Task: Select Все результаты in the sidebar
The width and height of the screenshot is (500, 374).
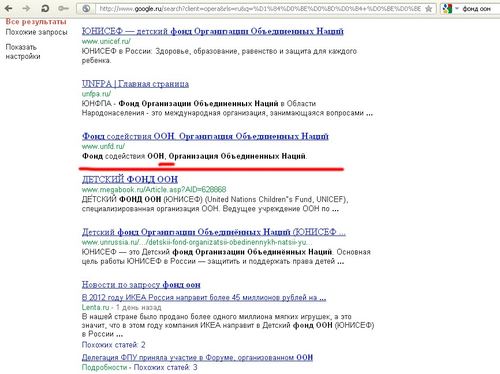Action: click(x=36, y=22)
